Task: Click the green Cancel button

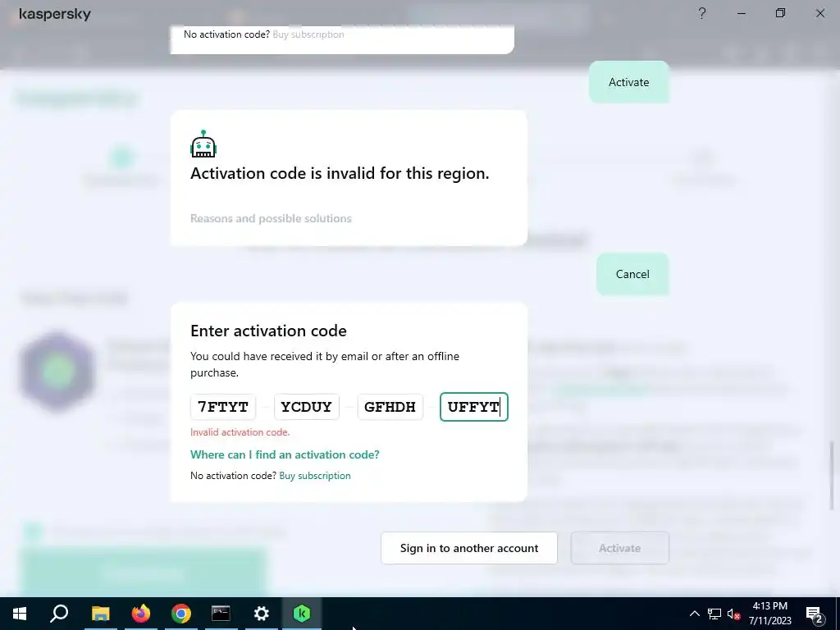Action: (632, 274)
